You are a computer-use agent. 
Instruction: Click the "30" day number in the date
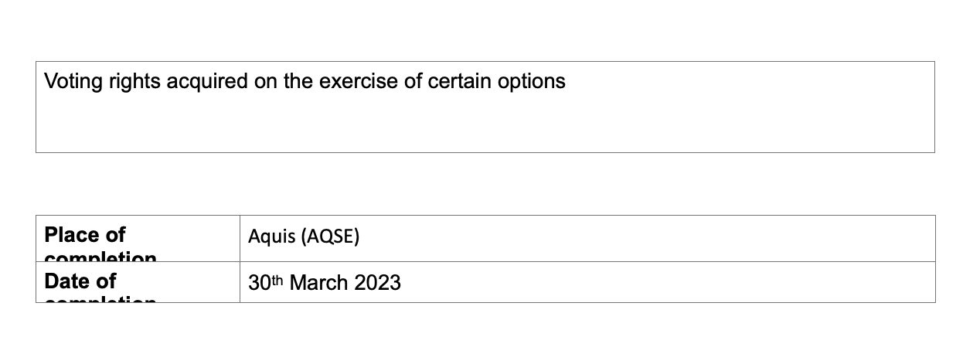click(x=260, y=283)
